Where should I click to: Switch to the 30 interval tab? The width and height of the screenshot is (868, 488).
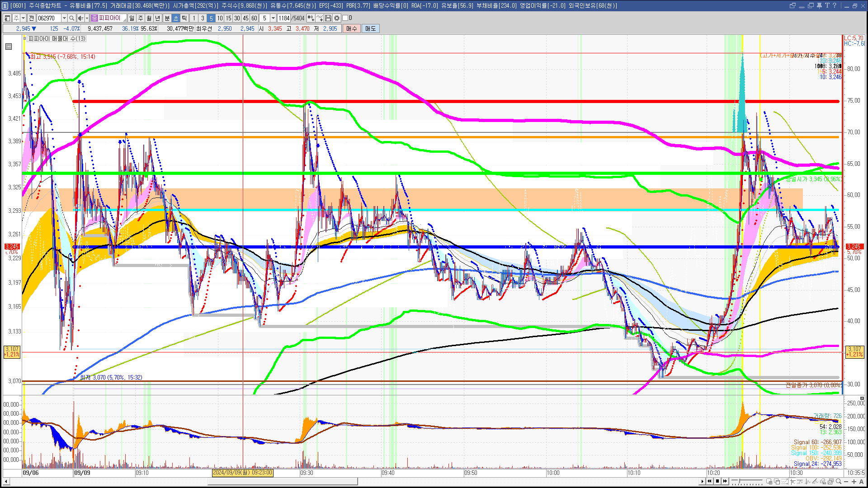(237, 18)
